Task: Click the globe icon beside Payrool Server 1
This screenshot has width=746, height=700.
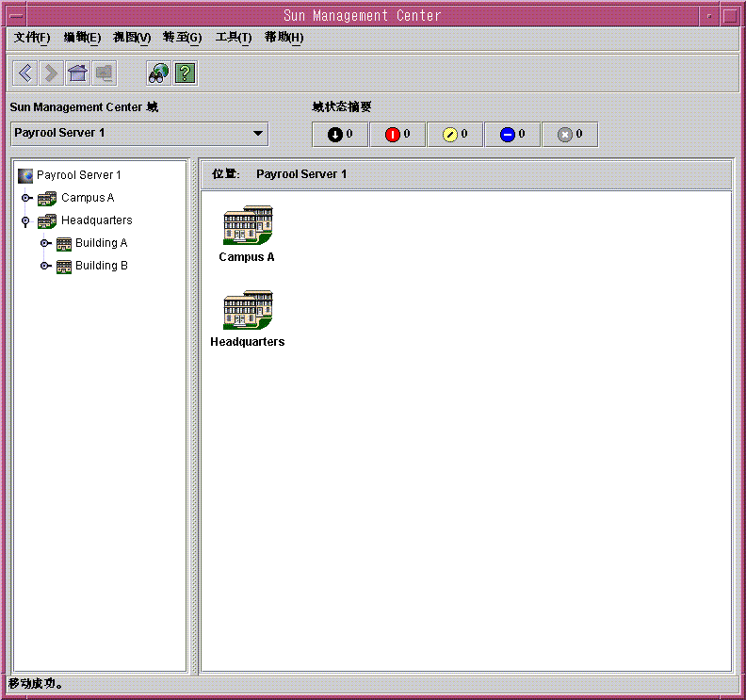Action: point(25,175)
